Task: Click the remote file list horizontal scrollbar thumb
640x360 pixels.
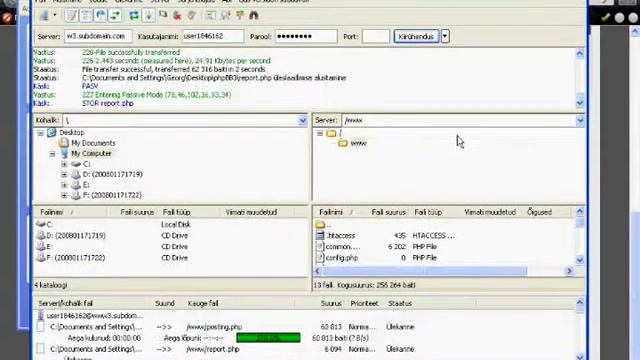Action: pos(424,271)
